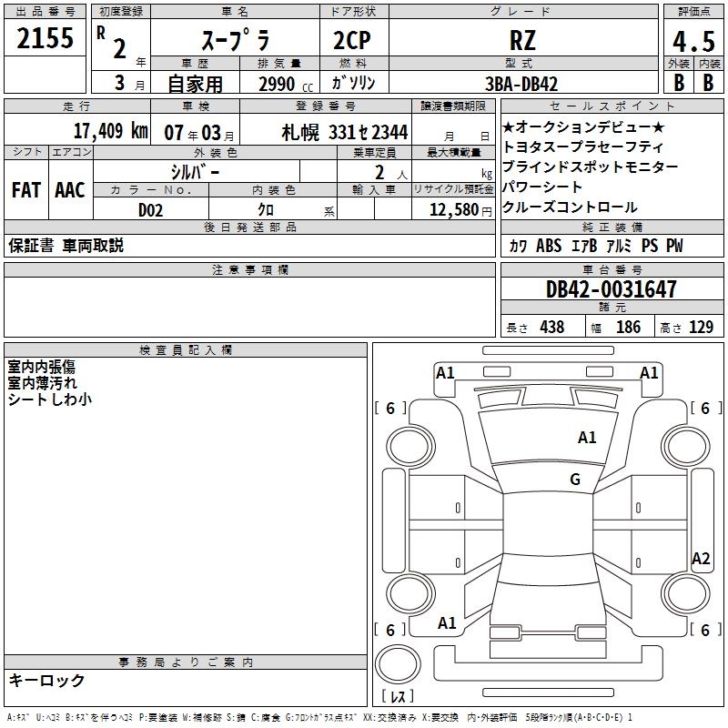Select the 後日発送部品 header
This screenshot has width=728, height=728.
pyautogui.click(x=249, y=227)
